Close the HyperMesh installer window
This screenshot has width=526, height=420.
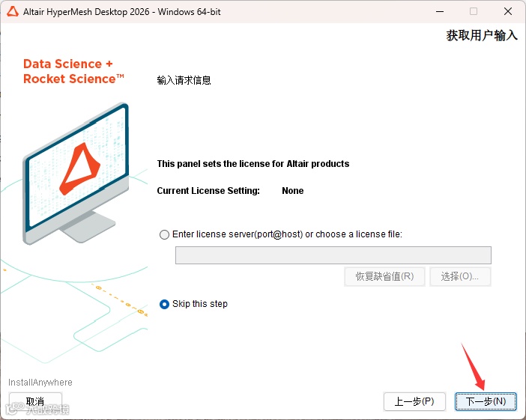click(508, 11)
